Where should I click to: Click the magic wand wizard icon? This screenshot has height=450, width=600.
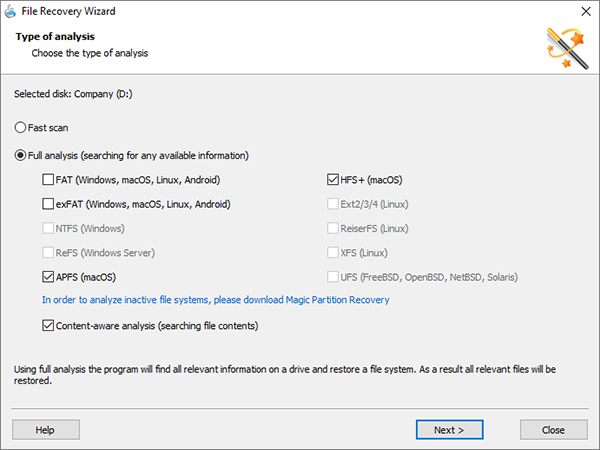point(567,48)
